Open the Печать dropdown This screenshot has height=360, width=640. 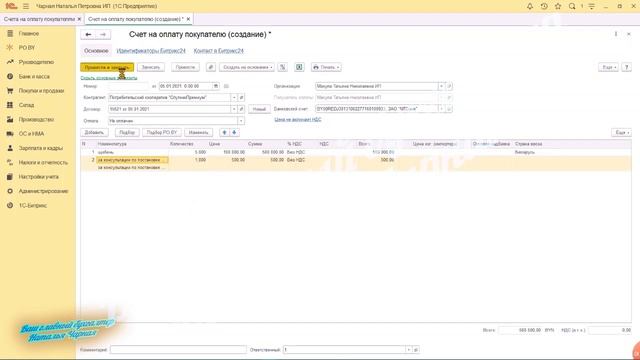(x=326, y=67)
